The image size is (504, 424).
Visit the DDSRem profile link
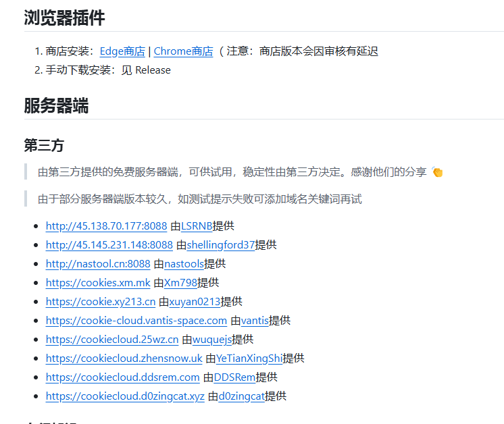click(234, 377)
